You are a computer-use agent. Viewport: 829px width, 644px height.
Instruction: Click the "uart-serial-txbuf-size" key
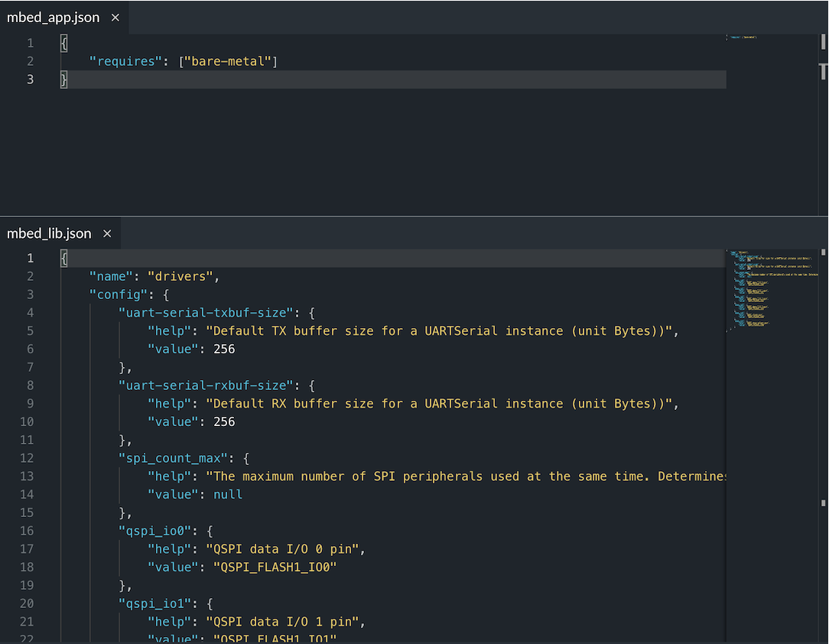206,313
